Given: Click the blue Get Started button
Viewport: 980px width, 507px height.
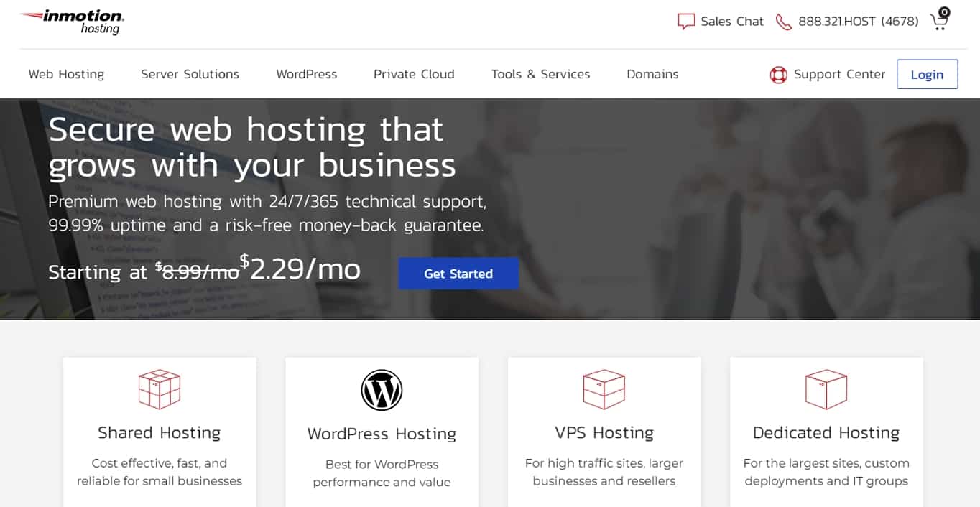Looking at the screenshot, I should coord(458,274).
